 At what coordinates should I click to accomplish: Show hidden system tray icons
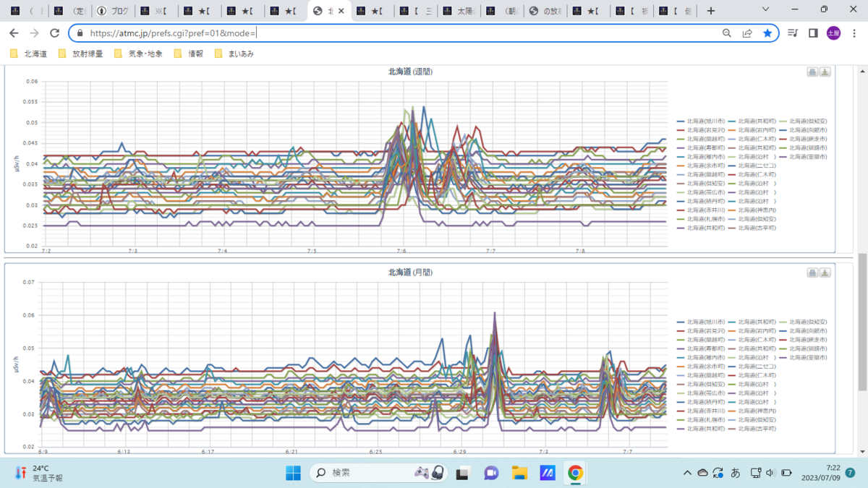pos(687,473)
